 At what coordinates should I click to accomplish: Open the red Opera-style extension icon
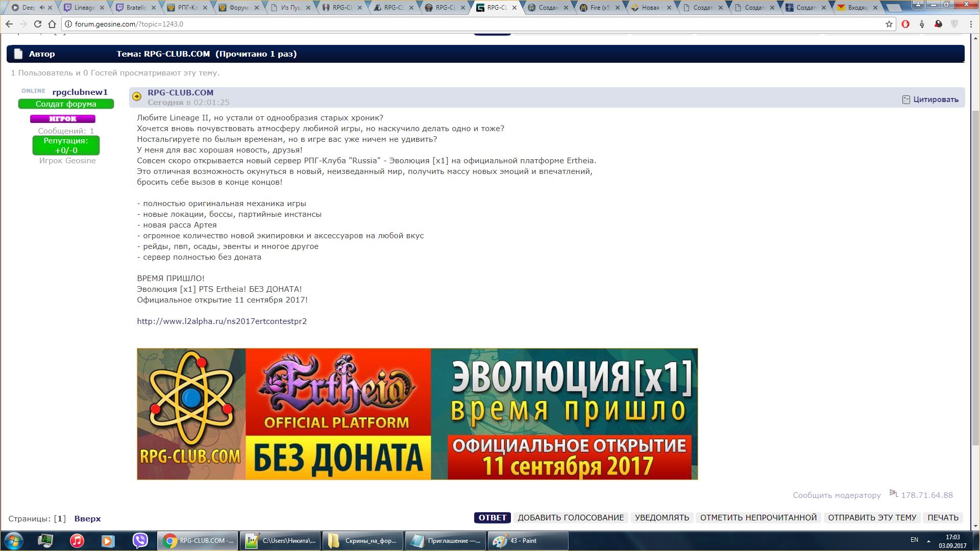tap(905, 24)
